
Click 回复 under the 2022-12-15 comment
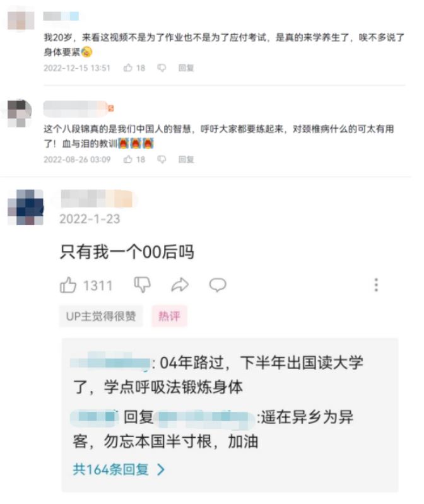pos(186,68)
